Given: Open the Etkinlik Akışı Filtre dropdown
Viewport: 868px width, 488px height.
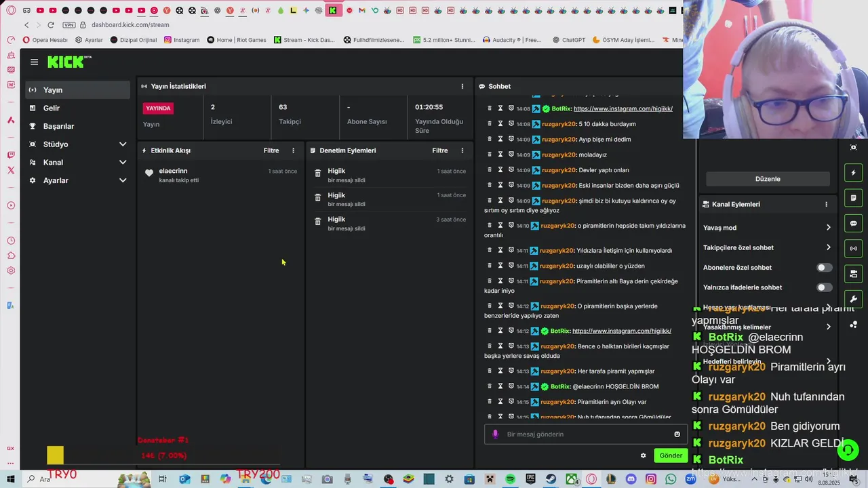Looking at the screenshot, I should pos(271,150).
